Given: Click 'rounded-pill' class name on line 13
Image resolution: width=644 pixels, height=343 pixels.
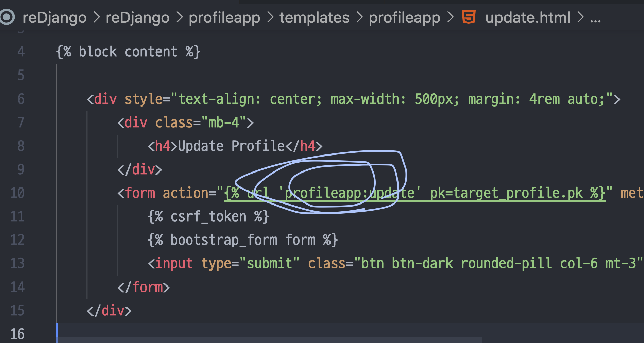Looking at the screenshot, I should (x=506, y=264).
